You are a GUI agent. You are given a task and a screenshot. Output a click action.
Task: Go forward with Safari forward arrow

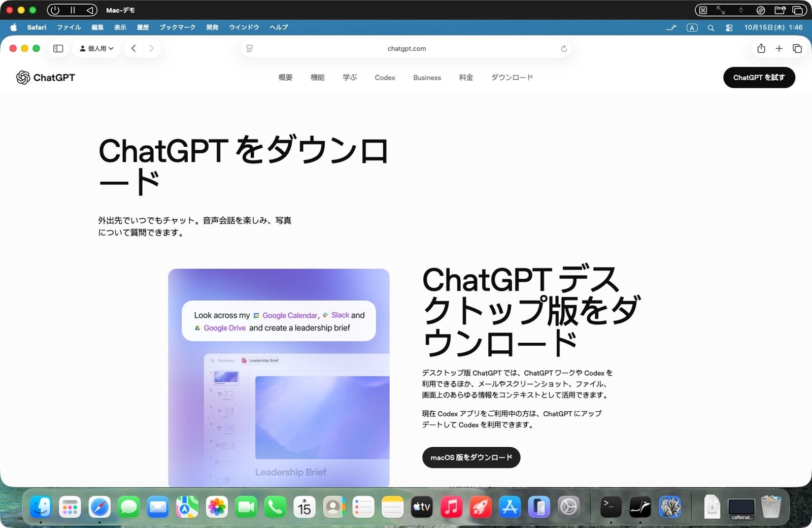(x=151, y=48)
